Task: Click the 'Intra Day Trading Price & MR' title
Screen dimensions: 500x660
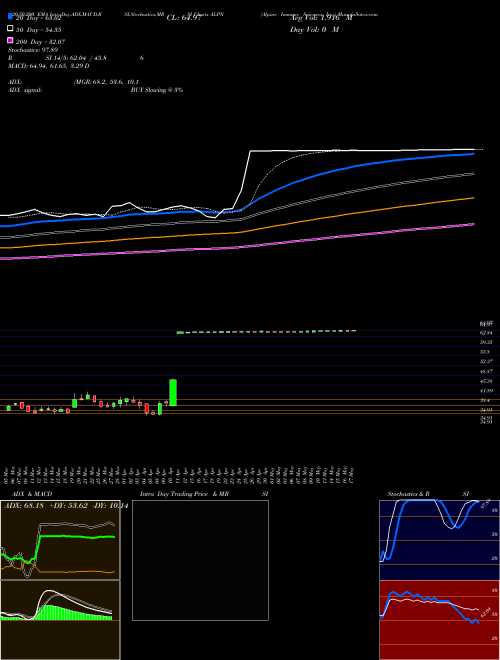Action: point(184,494)
